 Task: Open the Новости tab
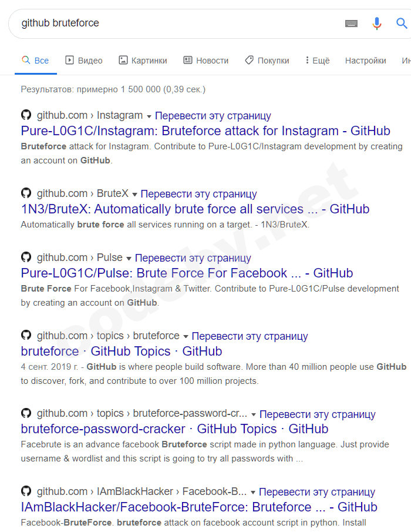(x=206, y=61)
